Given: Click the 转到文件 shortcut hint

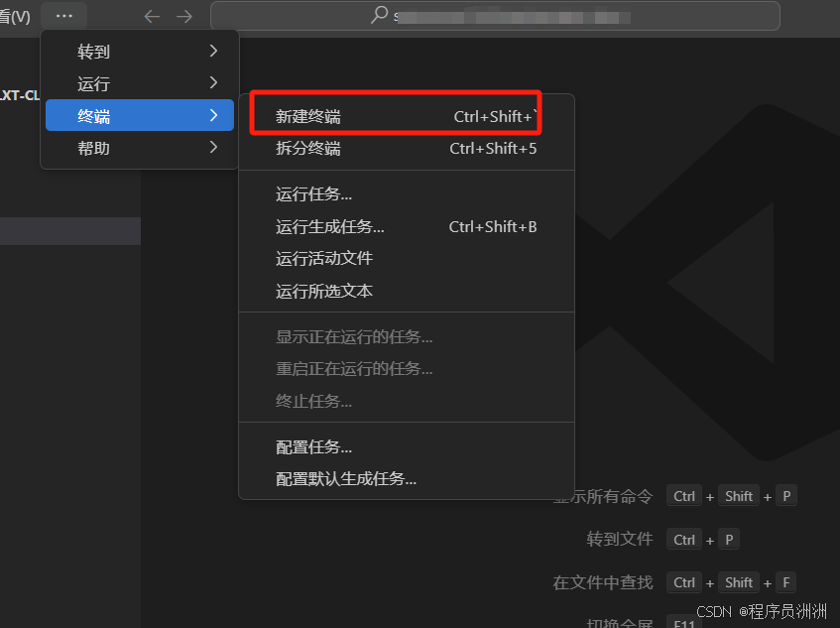Looking at the screenshot, I should pyautogui.click(x=619, y=539).
